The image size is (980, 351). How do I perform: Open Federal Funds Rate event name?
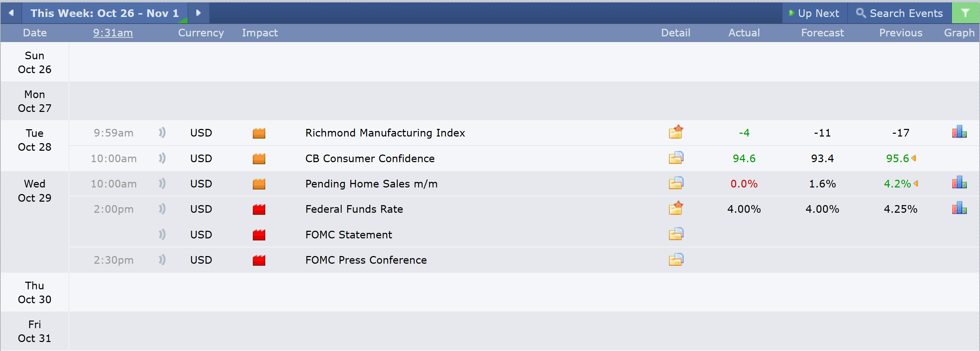coord(354,209)
